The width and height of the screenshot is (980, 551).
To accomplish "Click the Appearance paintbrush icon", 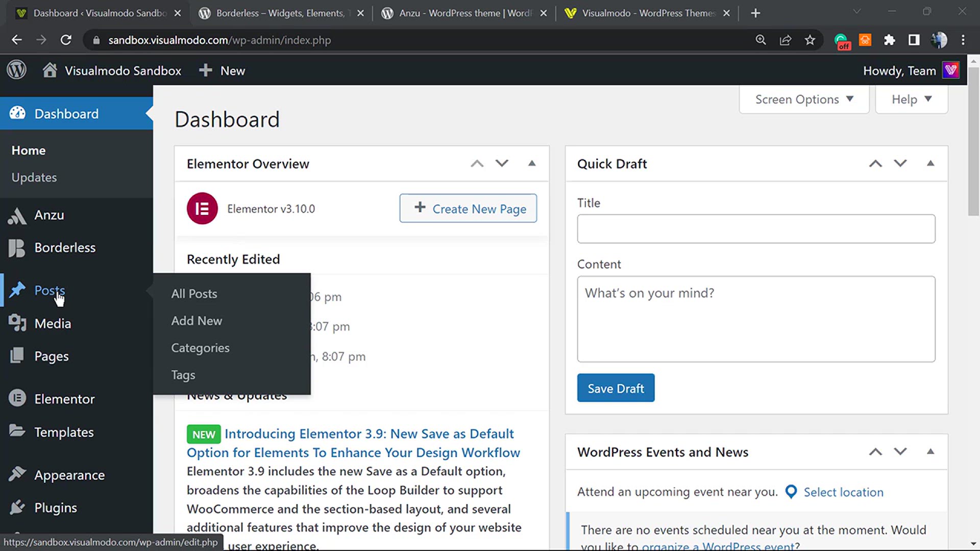I will [x=17, y=474].
